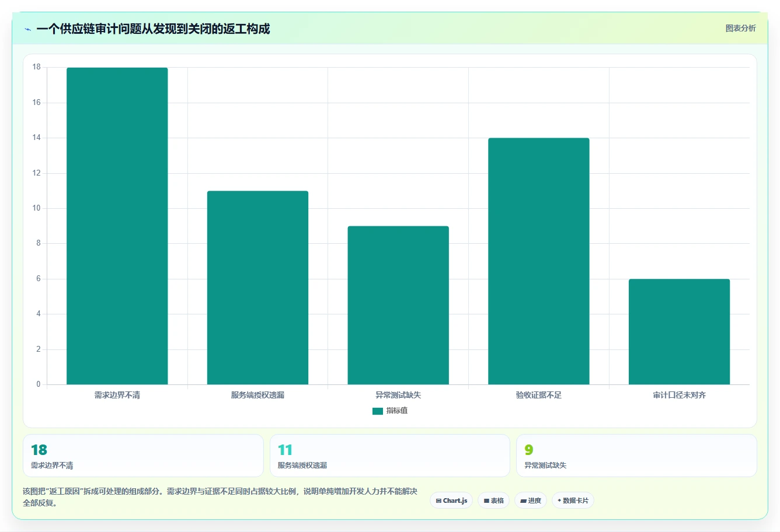780x532 pixels.
Task: Click the 审计口径未对齐 bar in the chart
Action: point(679,332)
